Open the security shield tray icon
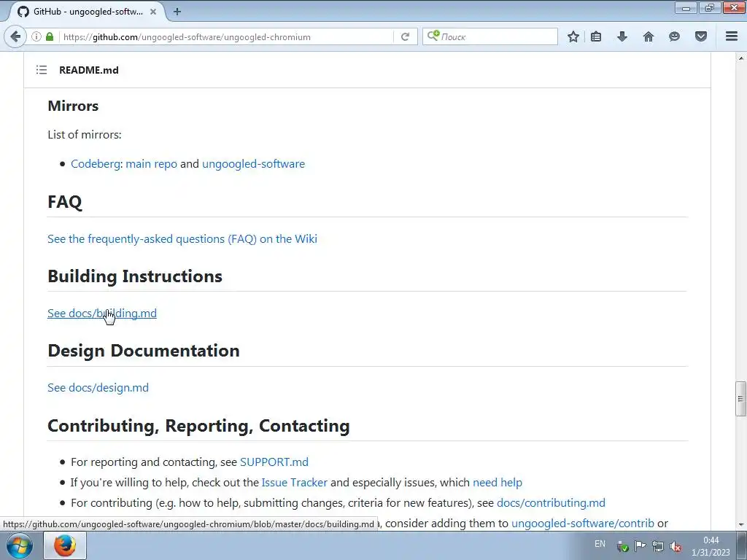 click(622, 547)
